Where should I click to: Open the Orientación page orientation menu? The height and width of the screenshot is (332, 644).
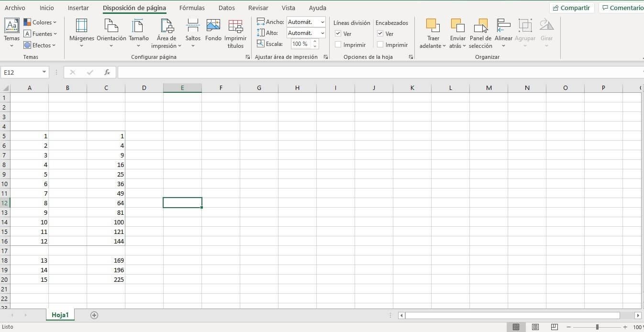pos(111,33)
